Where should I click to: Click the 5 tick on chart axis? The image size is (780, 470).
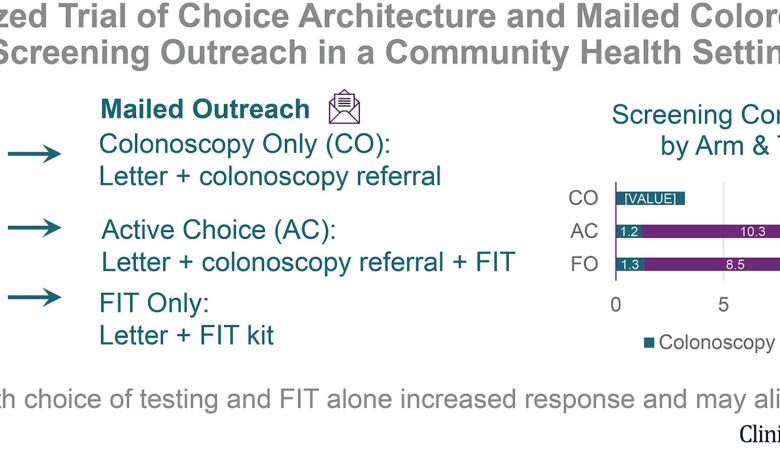(x=723, y=304)
